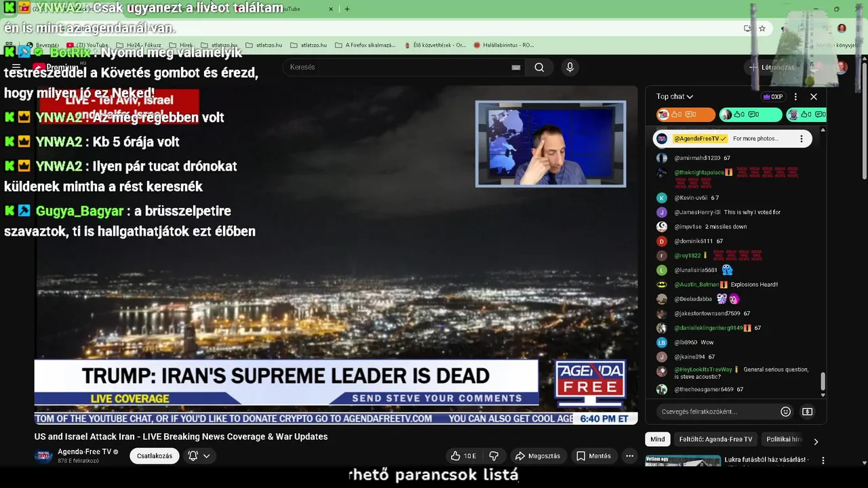Open YouTube bookmark in bookmarks bar
Image resolution: width=868 pixels, height=488 pixels.
(x=87, y=45)
